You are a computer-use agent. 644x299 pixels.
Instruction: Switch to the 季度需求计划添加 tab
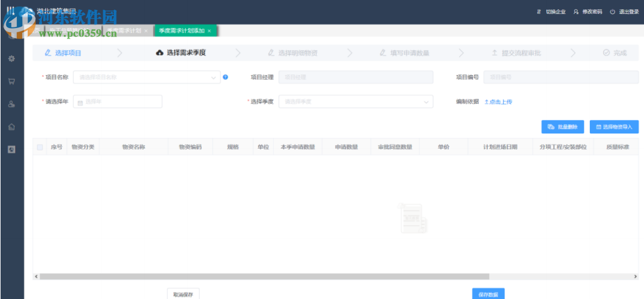[x=185, y=31]
